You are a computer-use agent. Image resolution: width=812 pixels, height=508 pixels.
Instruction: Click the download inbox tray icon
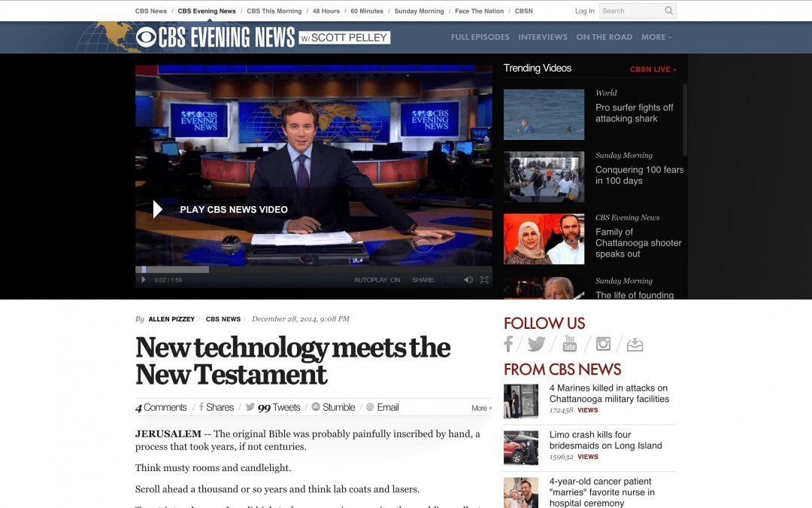(x=635, y=344)
